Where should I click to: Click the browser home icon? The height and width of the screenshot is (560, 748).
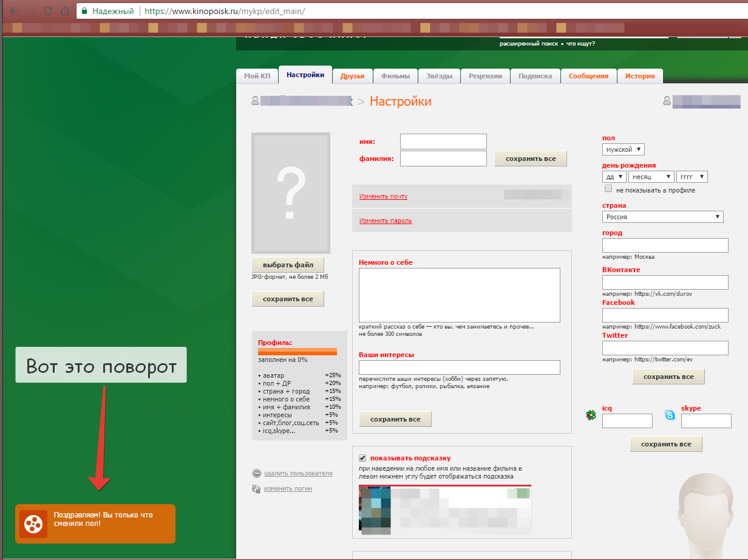pyautogui.click(x=64, y=11)
